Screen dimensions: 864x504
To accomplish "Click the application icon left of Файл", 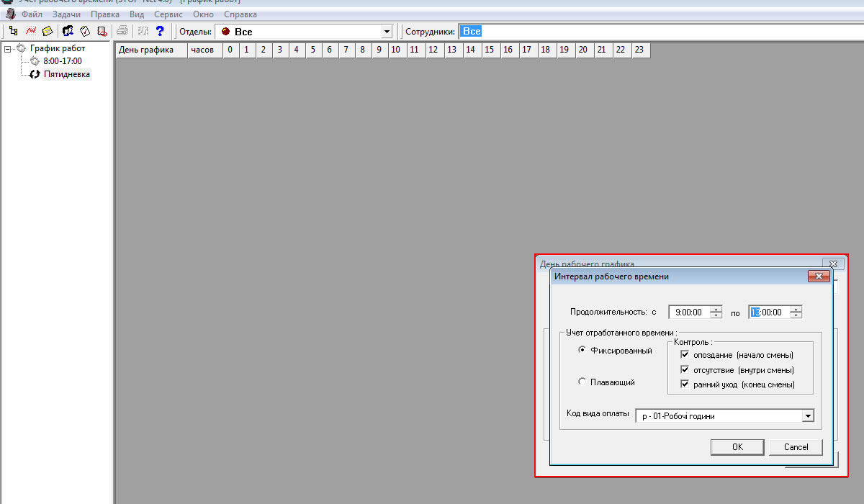I will [11, 14].
